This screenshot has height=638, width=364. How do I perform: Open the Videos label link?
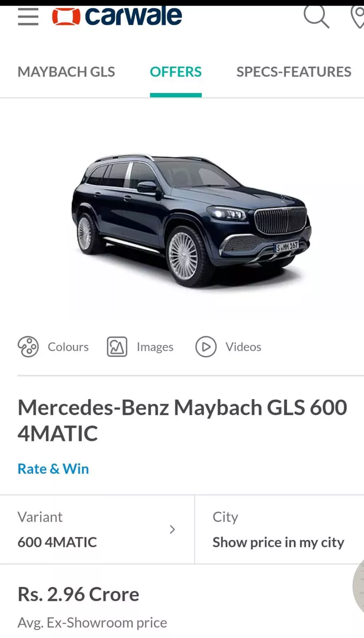[243, 347]
